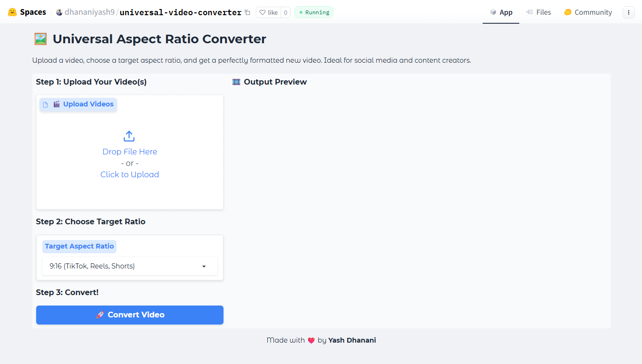642x364 pixels.
Task: Visit the Yash Dhanani profile link
Action: point(352,340)
